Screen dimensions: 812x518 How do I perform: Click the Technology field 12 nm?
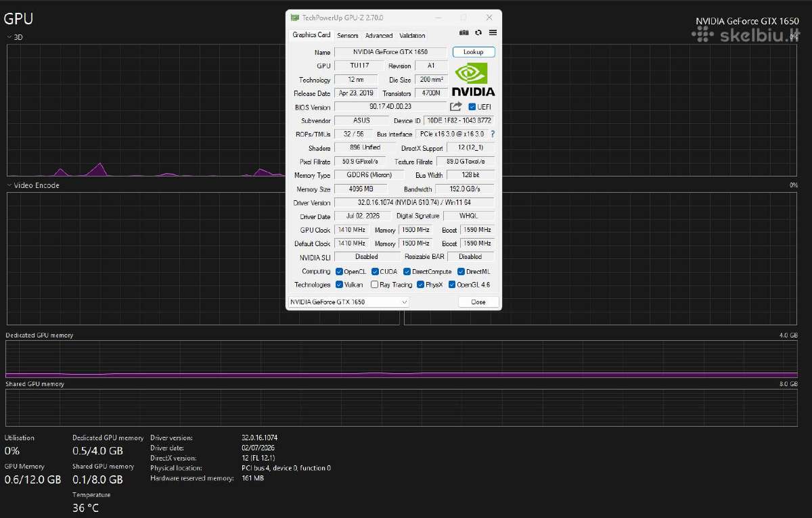356,80
